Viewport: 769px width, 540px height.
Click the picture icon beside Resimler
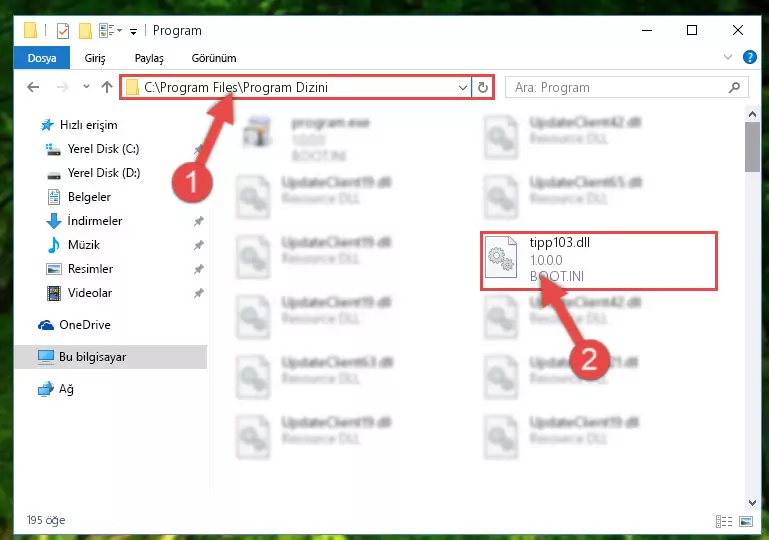[x=53, y=269]
